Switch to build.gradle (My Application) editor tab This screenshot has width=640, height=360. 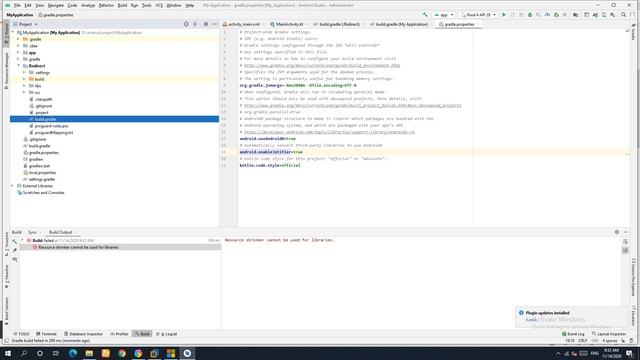click(401, 24)
